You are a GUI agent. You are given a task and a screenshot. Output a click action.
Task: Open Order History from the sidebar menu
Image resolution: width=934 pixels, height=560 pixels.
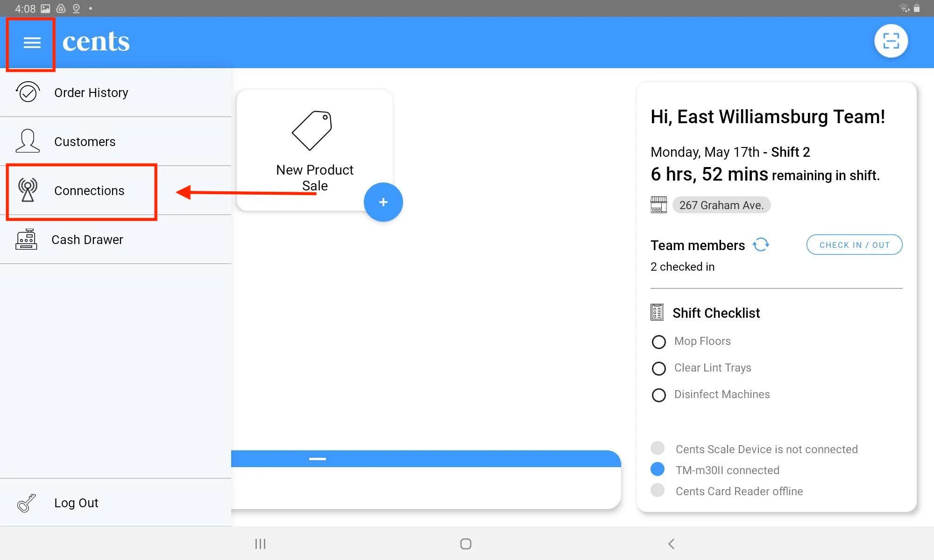(x=92, y=92)
